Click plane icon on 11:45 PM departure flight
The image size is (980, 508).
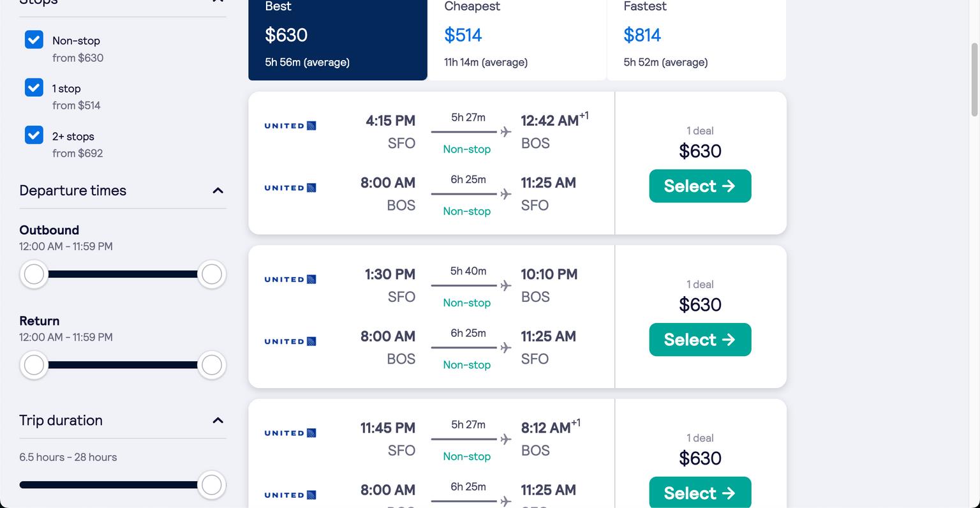505,440
